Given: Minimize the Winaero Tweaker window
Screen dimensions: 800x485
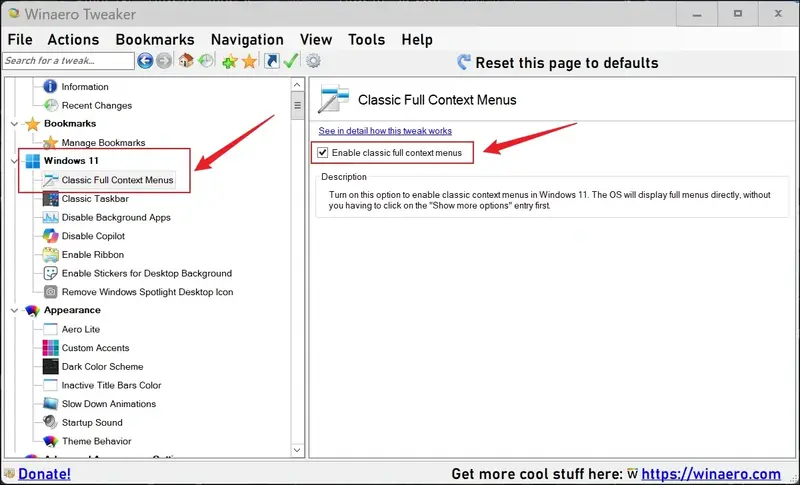Looking at the screenshot, I should (x=697, y=14).
